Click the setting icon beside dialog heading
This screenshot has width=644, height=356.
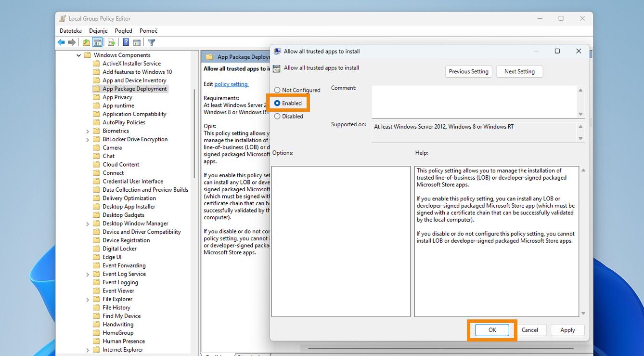pos(276,68)
